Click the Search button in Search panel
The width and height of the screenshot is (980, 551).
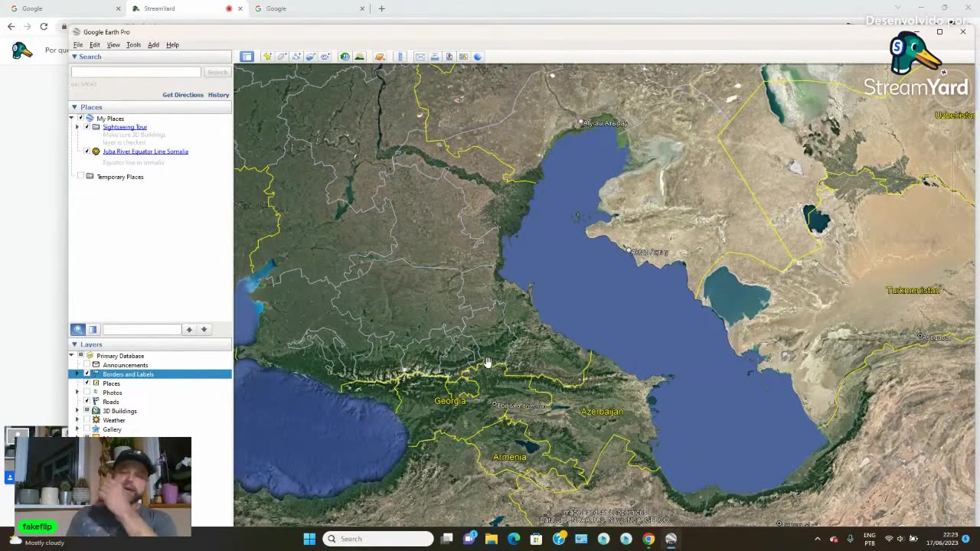tap(217, 72)
